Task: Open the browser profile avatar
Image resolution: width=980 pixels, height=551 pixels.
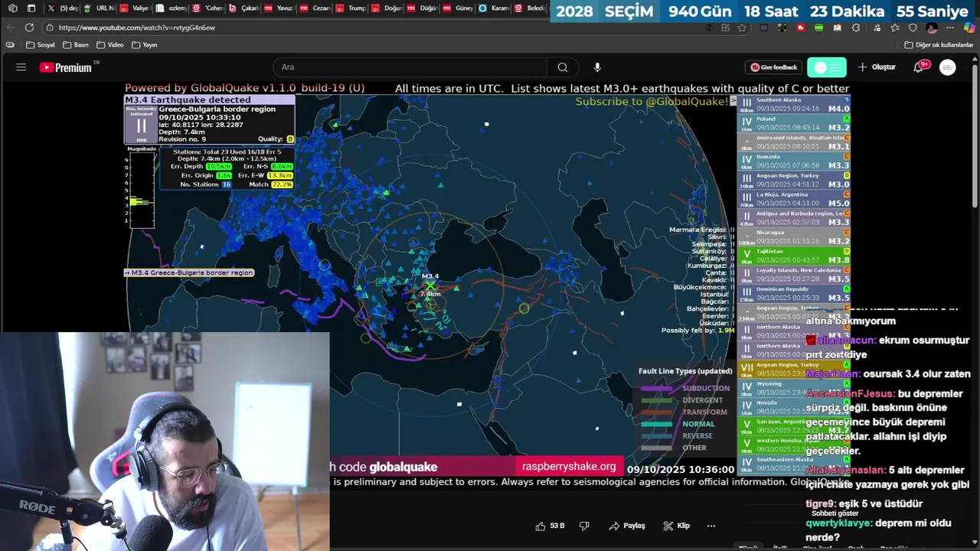Action: 932,28
